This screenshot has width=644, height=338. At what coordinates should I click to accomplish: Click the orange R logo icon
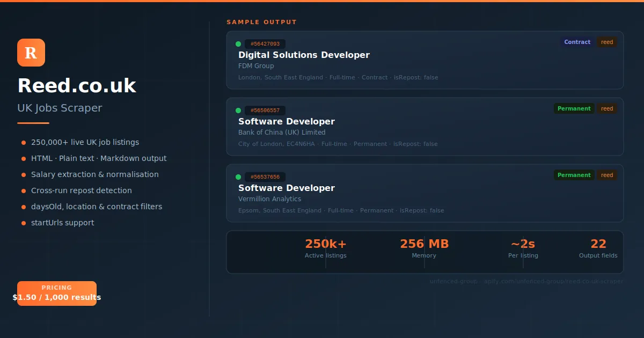pos(31,53)
